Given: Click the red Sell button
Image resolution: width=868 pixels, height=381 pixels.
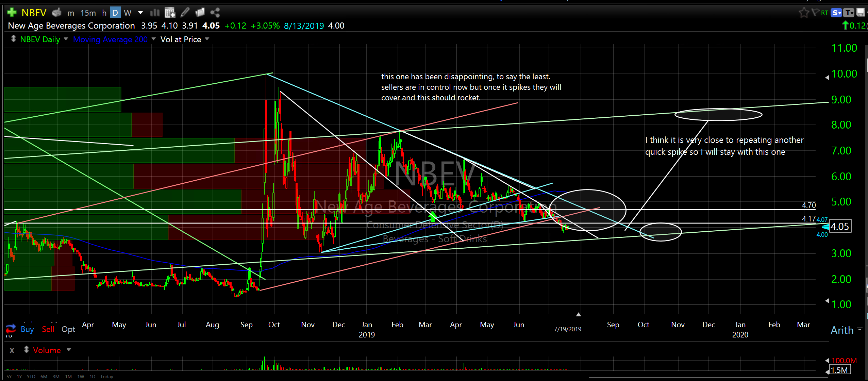Looking at the screenshot, I should (48, 329).
